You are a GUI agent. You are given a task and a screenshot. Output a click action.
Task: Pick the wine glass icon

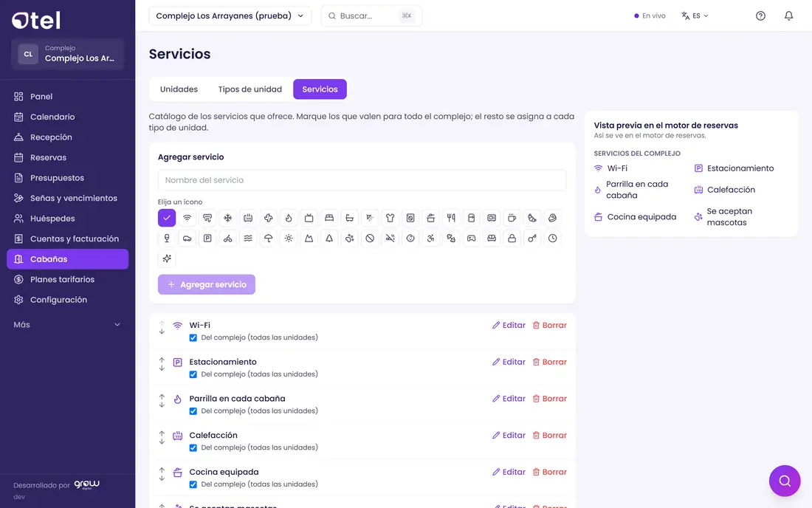pyautogui.click(x=167, y=238)
